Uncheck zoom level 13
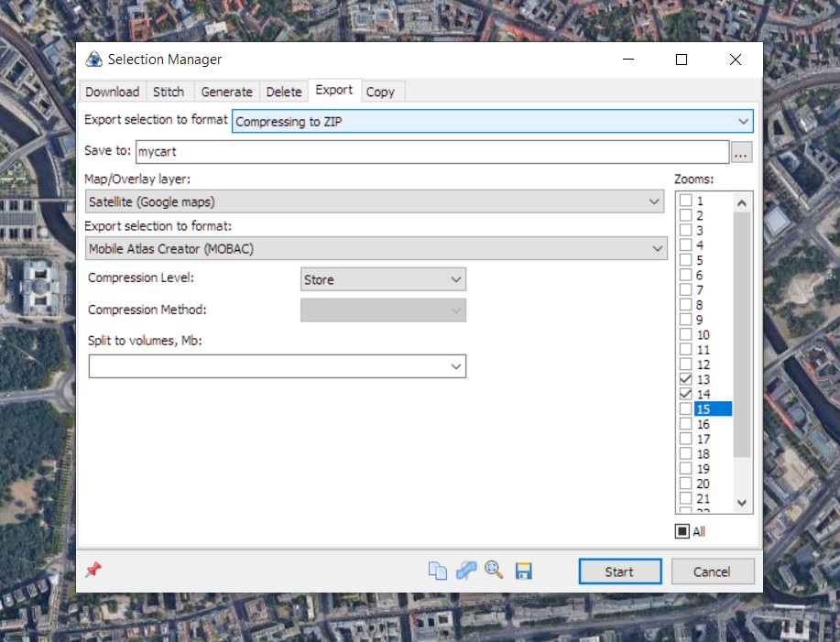Screen dimensions: 840x642 point(685,379)
